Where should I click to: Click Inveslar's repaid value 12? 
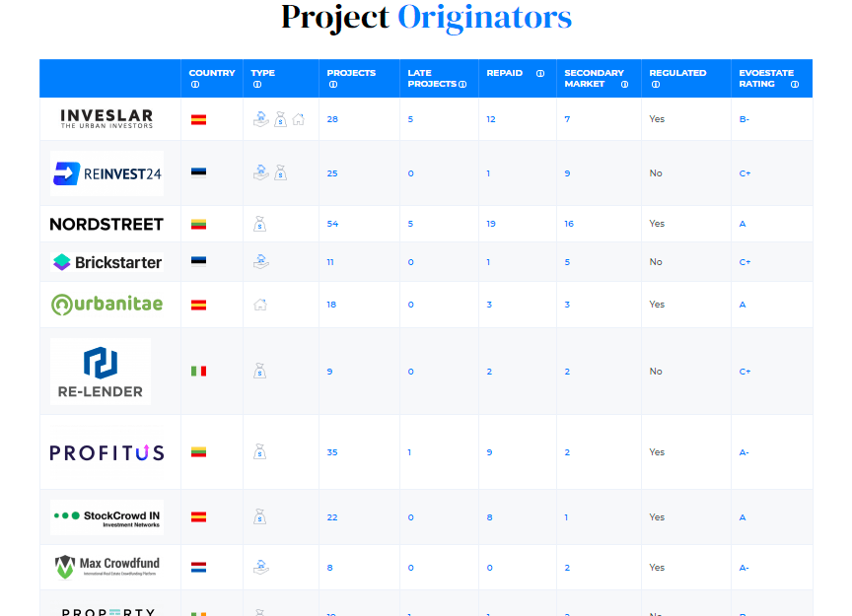click(x=491, y=119)
